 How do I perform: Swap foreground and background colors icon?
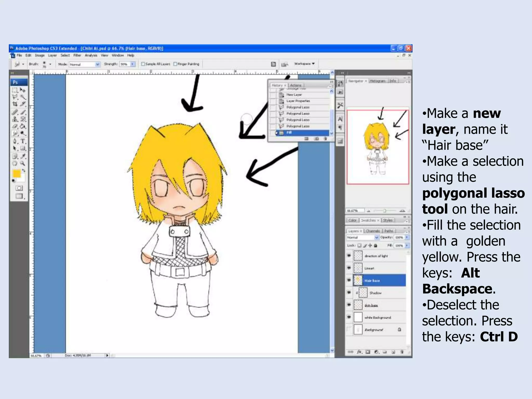[x=24, y=171]
